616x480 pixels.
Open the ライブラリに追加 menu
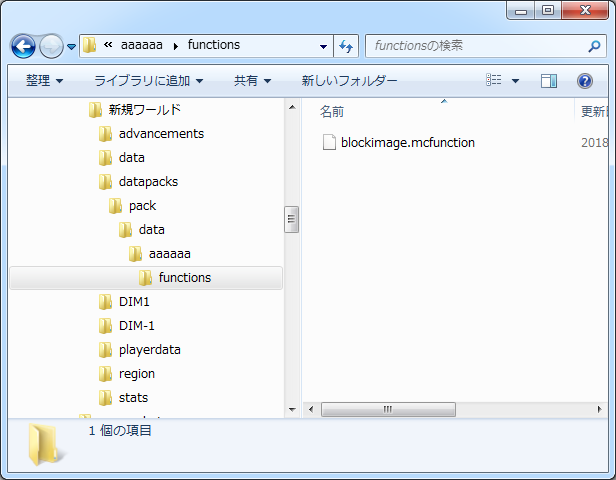[148, 81]
